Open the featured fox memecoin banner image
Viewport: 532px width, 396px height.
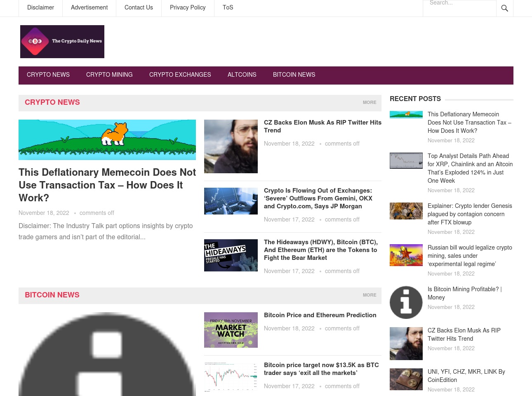(107, 140)
